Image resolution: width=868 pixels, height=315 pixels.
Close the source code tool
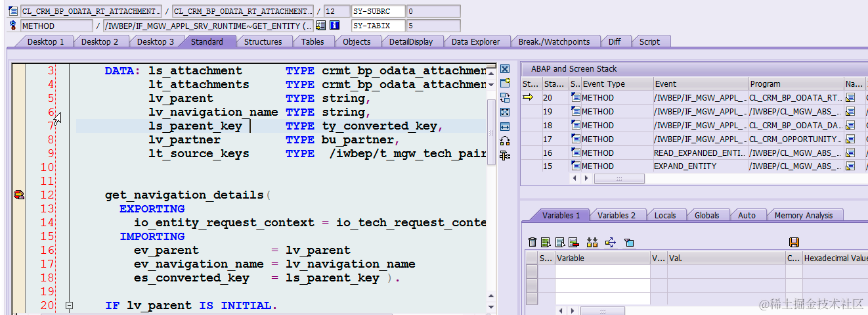pos(505,69)
